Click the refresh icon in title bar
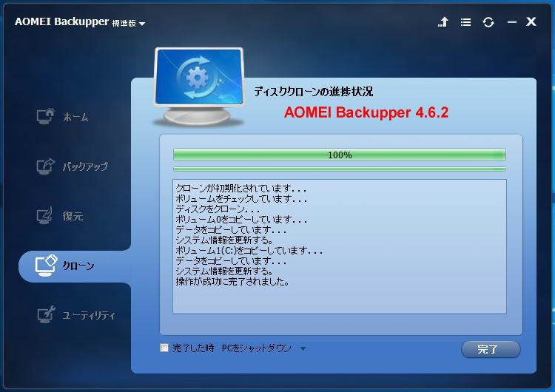Screen dimensions: 555x392 pos(488,22)
